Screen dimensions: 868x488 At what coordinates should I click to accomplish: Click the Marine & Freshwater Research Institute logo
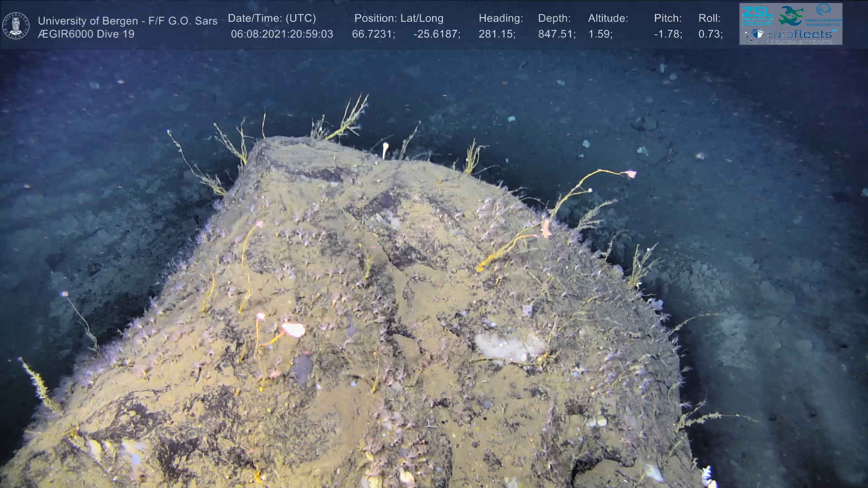click(824, 15)
